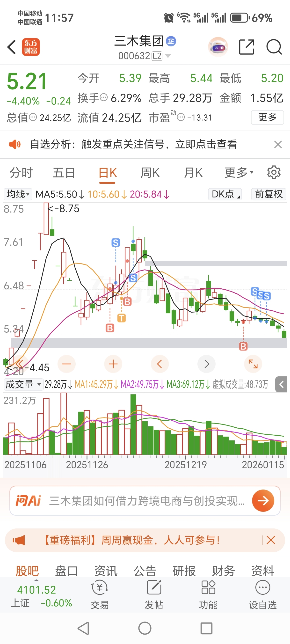Image resolution: width=290 pixels, height=644 pixels.
Task: Tap the info icon next to 换手
Action: pyautogui.click(x=103, y=97)
